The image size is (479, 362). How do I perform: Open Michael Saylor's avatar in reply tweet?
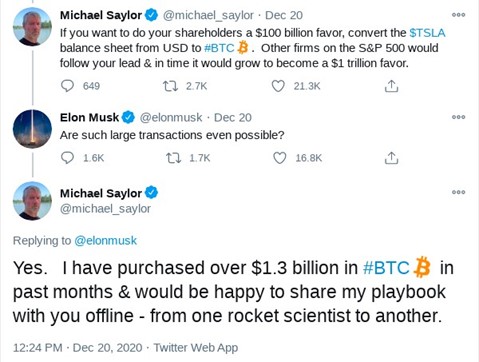pyautogui.click(x=32, y=201)
